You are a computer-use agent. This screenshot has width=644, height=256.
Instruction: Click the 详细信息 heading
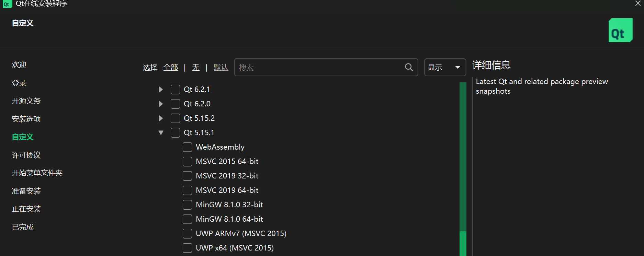492,65
